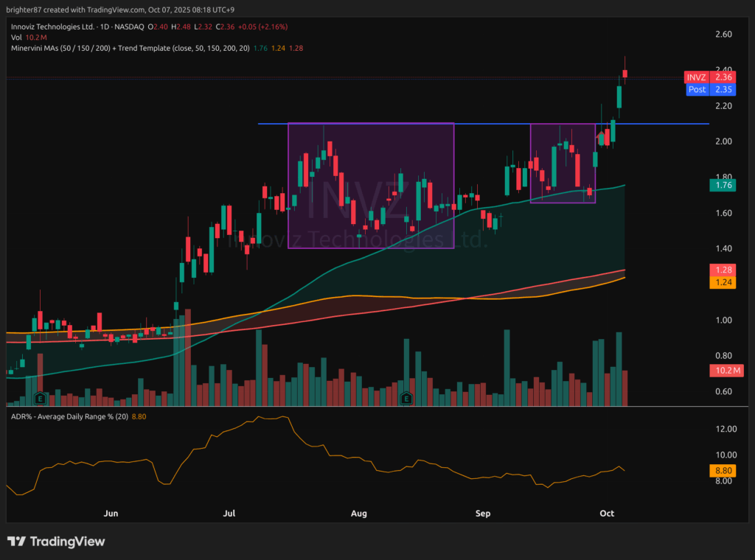Click the Vol indicator legend

tap(18, 37)
